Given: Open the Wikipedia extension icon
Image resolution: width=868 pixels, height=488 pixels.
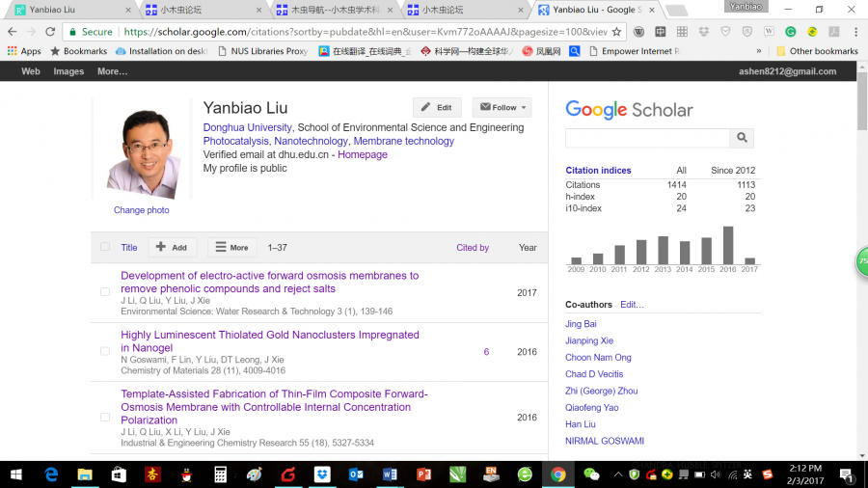Looking at the screenshot, I should tap(638, 32).
